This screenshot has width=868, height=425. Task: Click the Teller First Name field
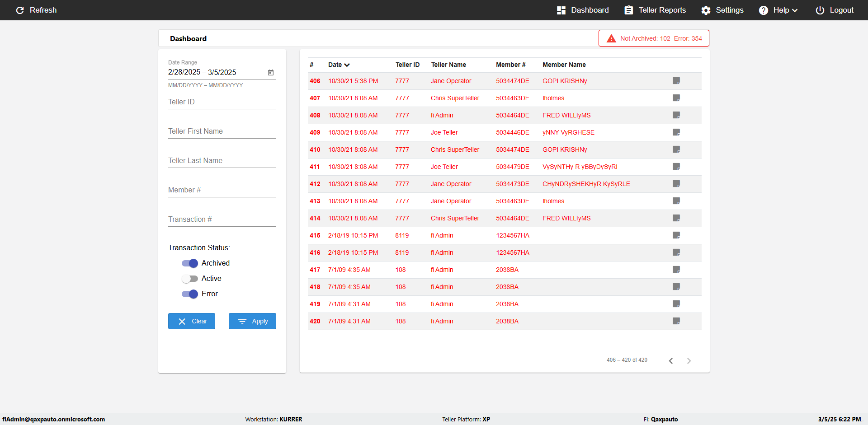(x=222, y=131)
